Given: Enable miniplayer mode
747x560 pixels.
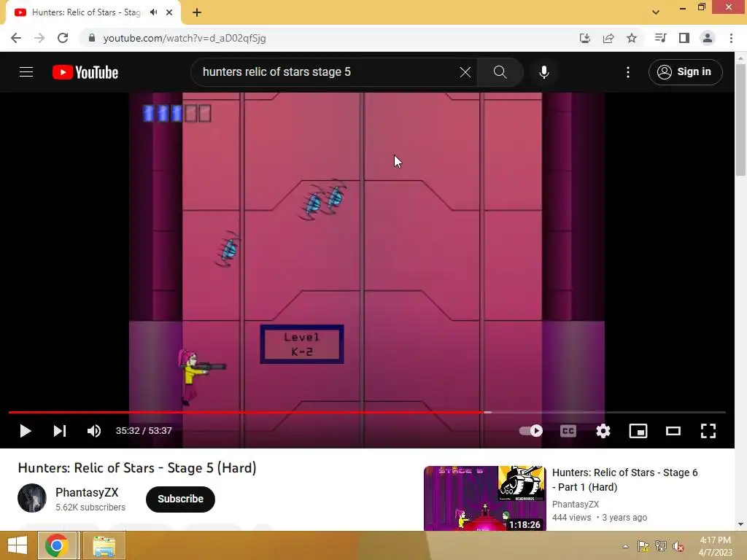Looking at the screenshot, I should click(x=638, y=431).
